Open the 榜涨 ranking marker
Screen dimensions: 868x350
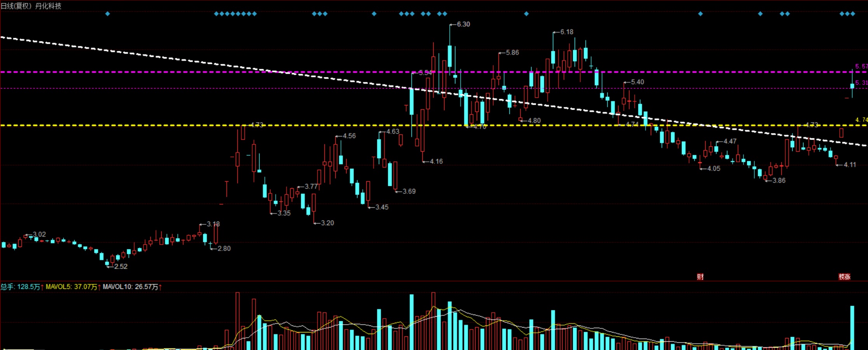click(844, 276)
